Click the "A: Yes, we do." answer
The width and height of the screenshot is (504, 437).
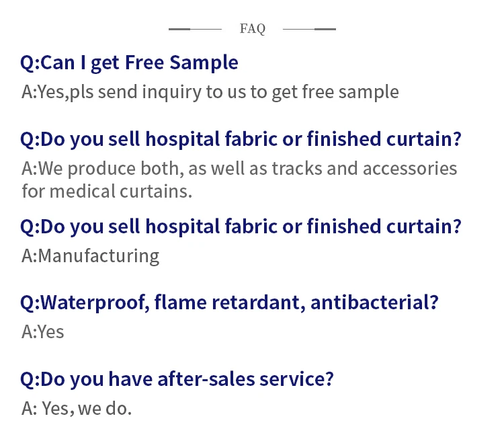(x=77, y=408)
